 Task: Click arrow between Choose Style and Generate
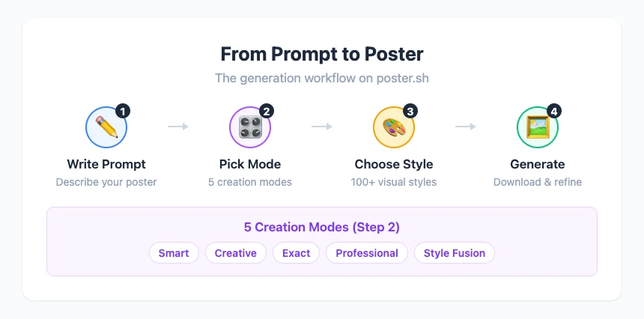point(465,127)
